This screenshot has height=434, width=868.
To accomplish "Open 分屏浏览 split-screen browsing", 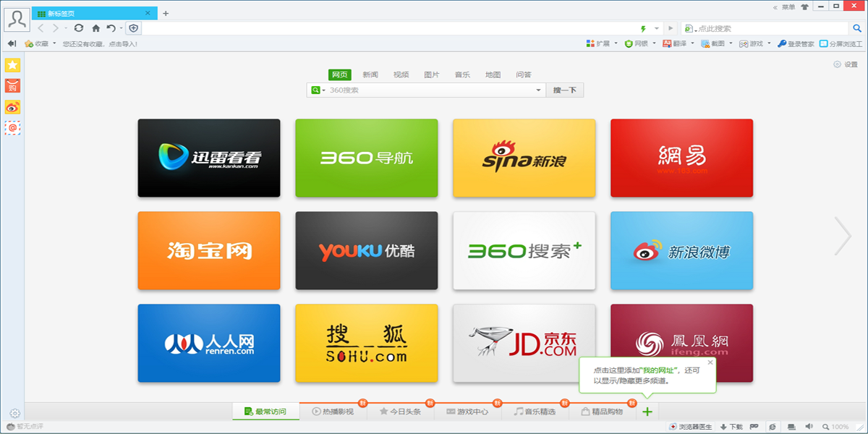I will click(x=841, y=44).
